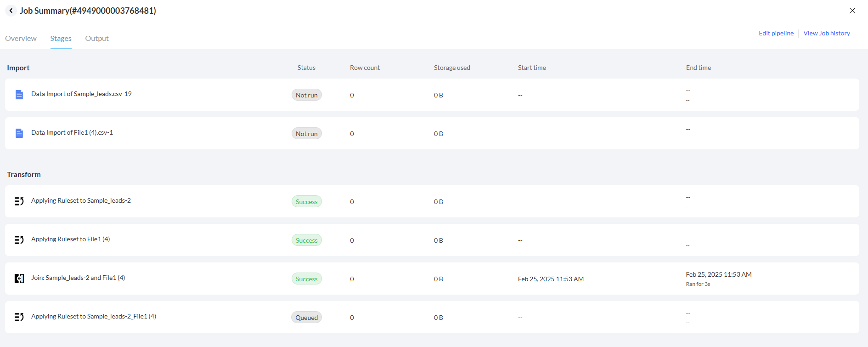Click the Import section heading
Viewport: 868px width, 347px height.
point(18,68)
